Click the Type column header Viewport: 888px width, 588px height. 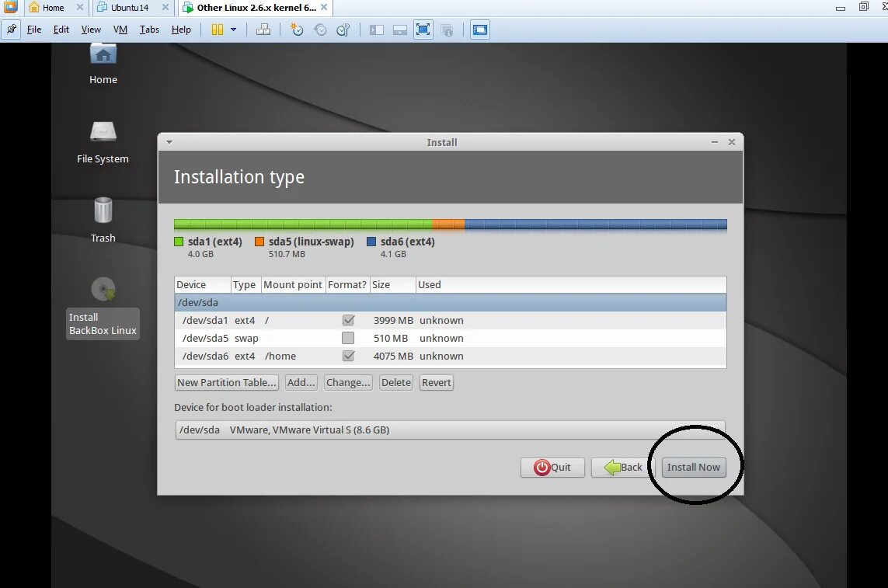[246, 284]
